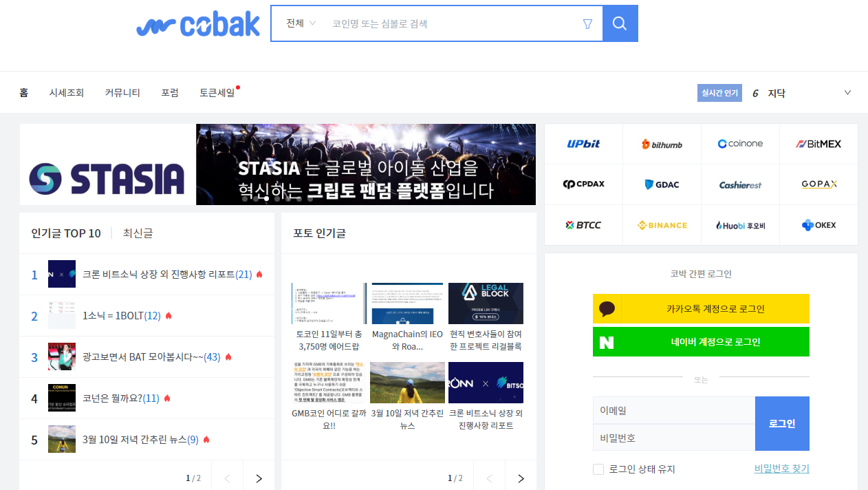Open the UPbit exchange logo
868x490 pixels.
tap(583, 144)
